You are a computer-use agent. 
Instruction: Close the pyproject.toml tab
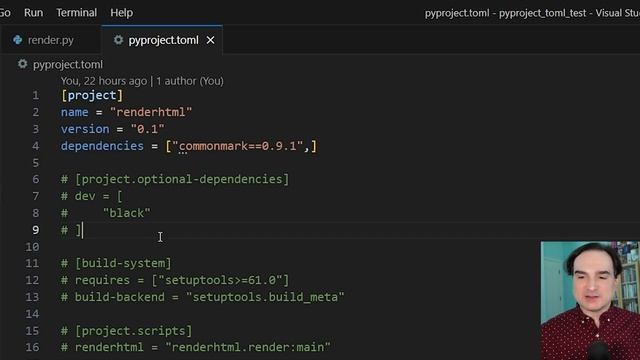(x=210, y=40)
